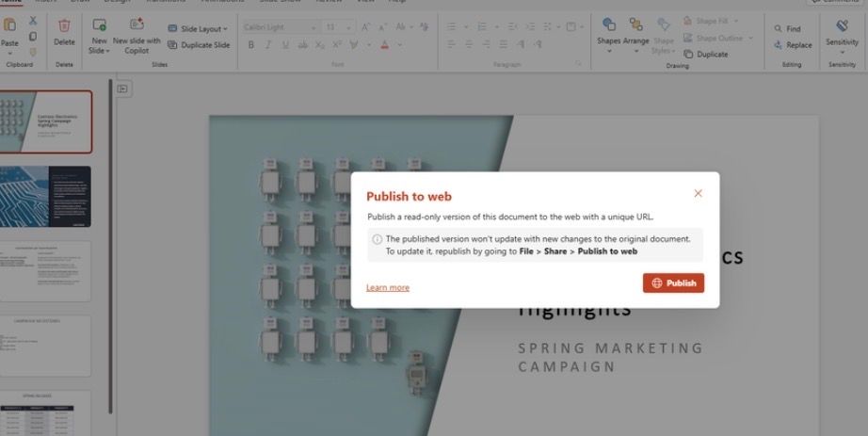Click the Left-to-right text direction icon
The height and width of the screenshot is (436, 868).
[521, 44]
